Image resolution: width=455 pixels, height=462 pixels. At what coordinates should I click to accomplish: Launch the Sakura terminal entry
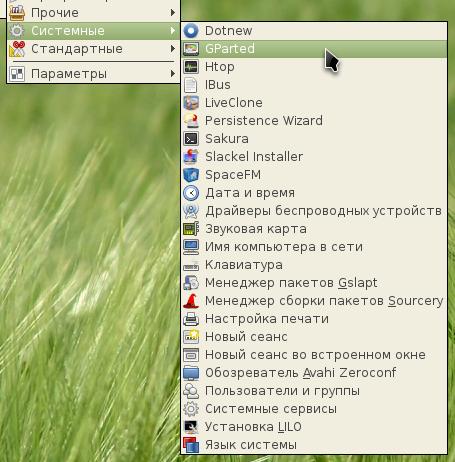(x=314, y=139)
